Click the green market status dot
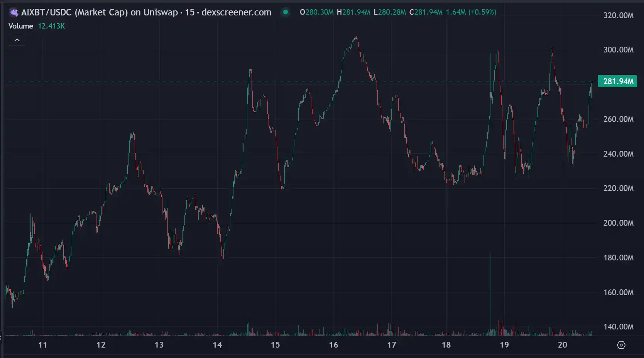644x358 pixels. coord(286,12)
